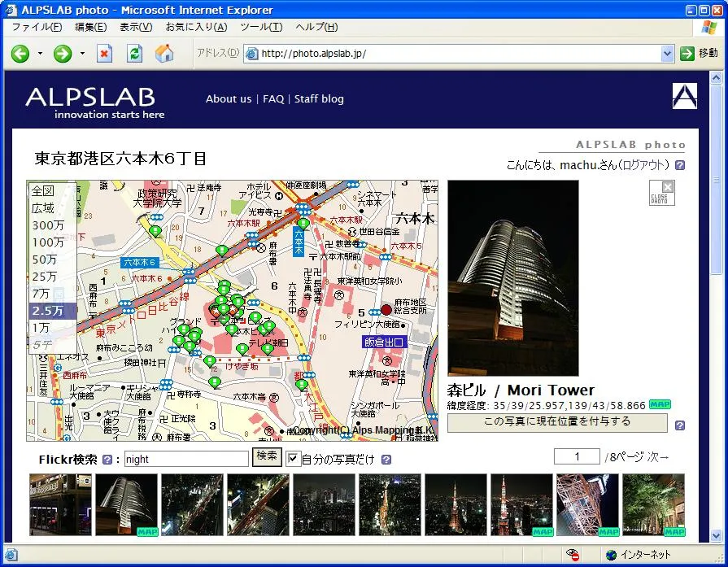Viewport: 728px width, 567px height.
Task: Select 25万 map scale
Action: click(45, 277)
